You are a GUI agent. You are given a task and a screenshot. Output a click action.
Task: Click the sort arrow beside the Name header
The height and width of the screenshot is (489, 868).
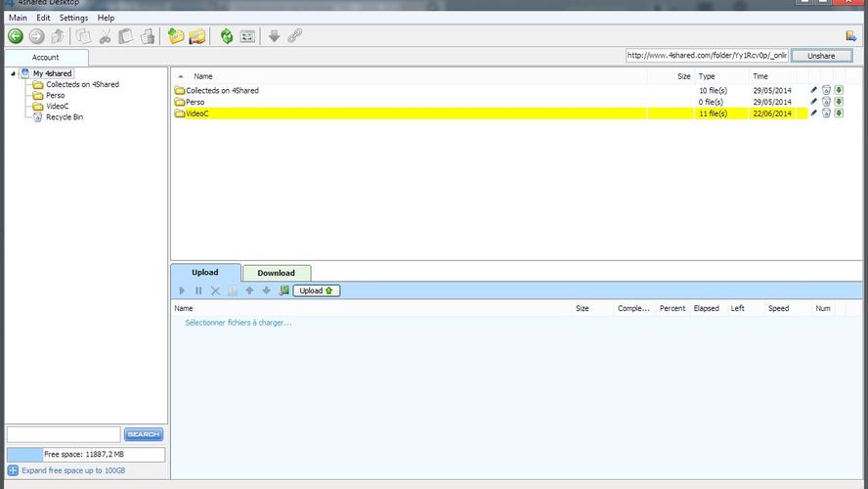181,76
